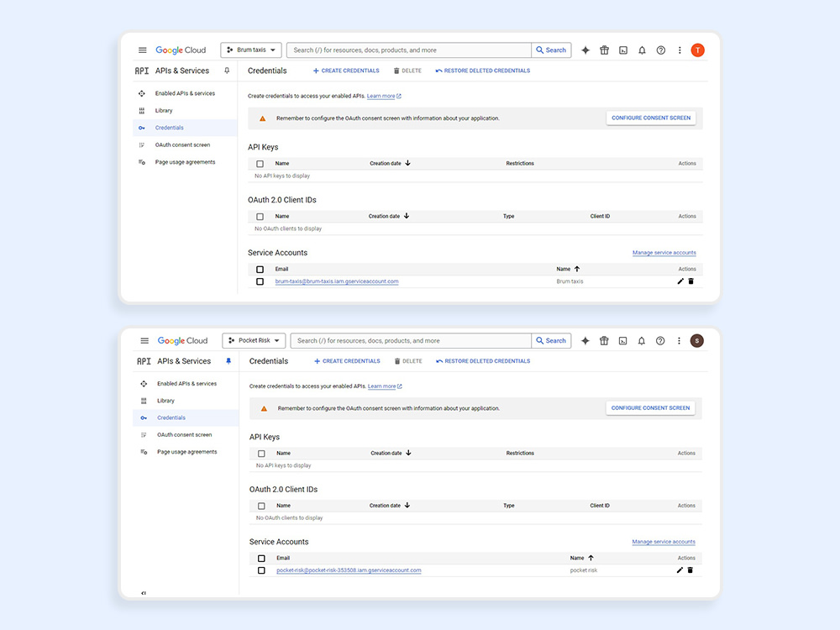This screenshot has height=630, width=840.
Task: Open the Pocket Risk project selector
Action: [254, 341]
